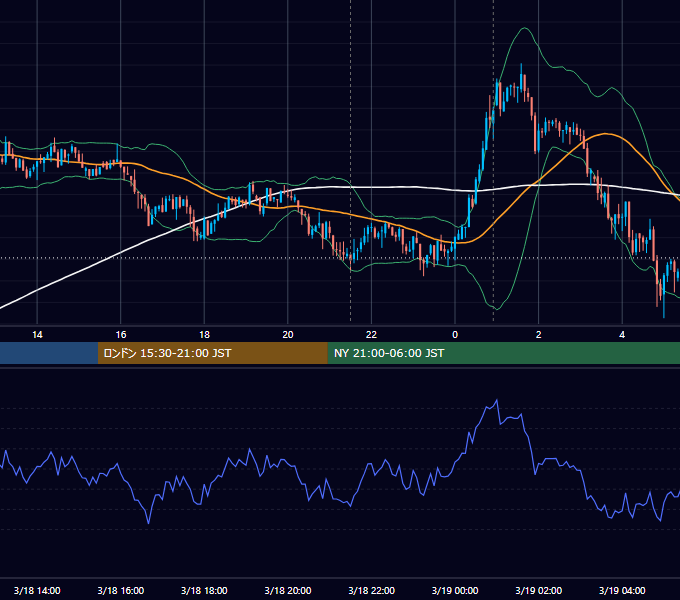Click the 3/18 20:00 date label
680x600 pixels.
(288, 590)
